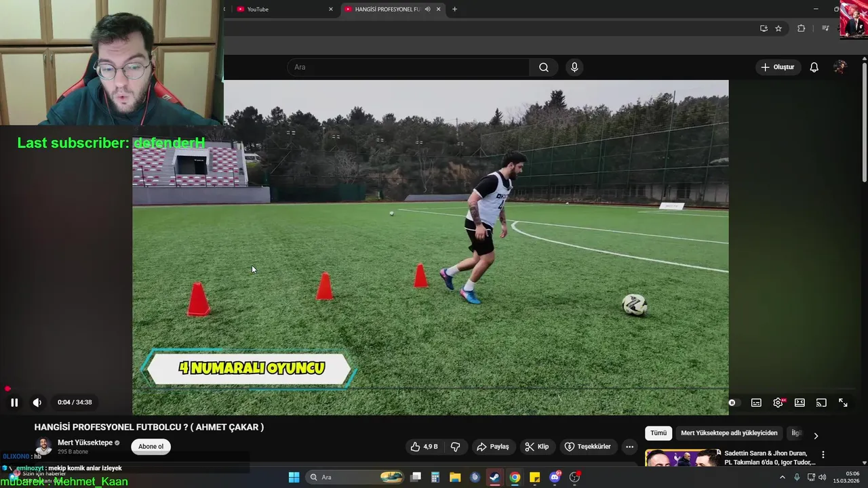Share the video via Paylaş
Image resolution: width=868 pixels, height=488 pixels.
[x=493, y=447]
